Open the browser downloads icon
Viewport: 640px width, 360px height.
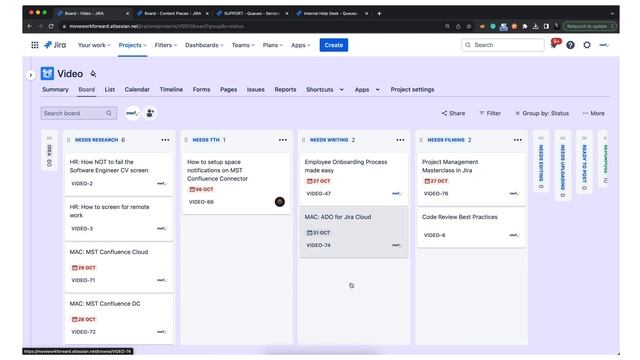536,26
